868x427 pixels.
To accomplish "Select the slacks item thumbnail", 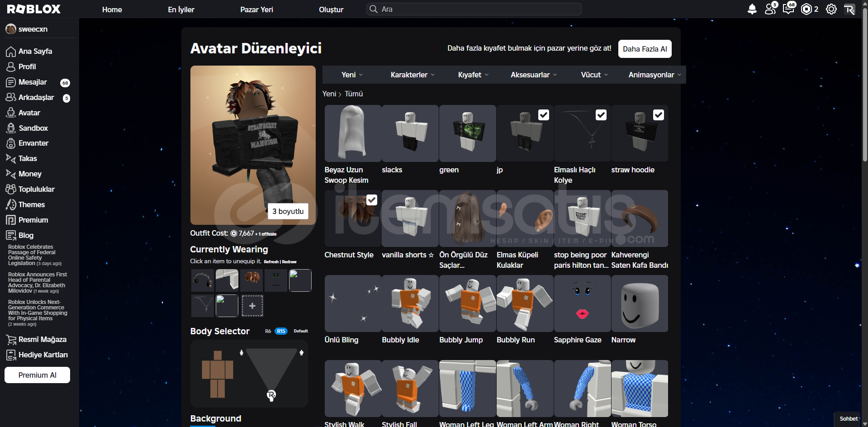I will (x=410, y=133).
